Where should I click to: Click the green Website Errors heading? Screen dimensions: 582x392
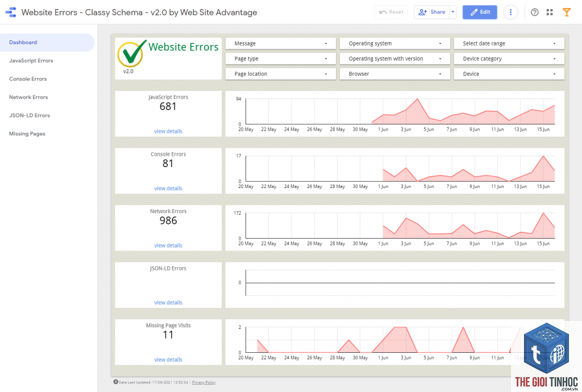tap(184, 47)
